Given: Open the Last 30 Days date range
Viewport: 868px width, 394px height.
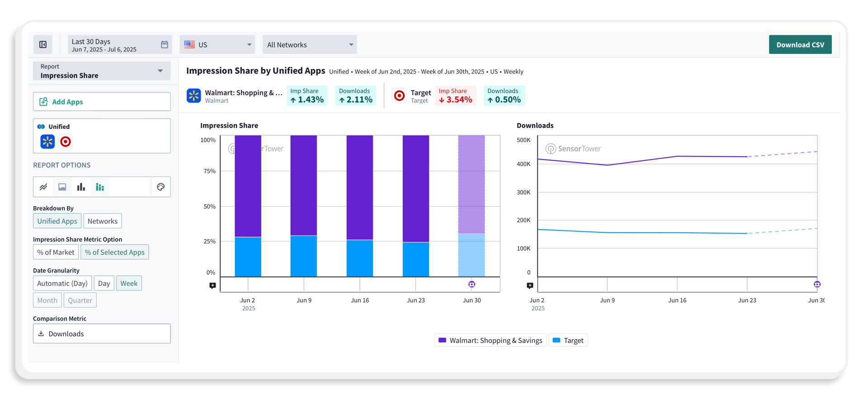Looking at the screenshot, I should [120, 44].
